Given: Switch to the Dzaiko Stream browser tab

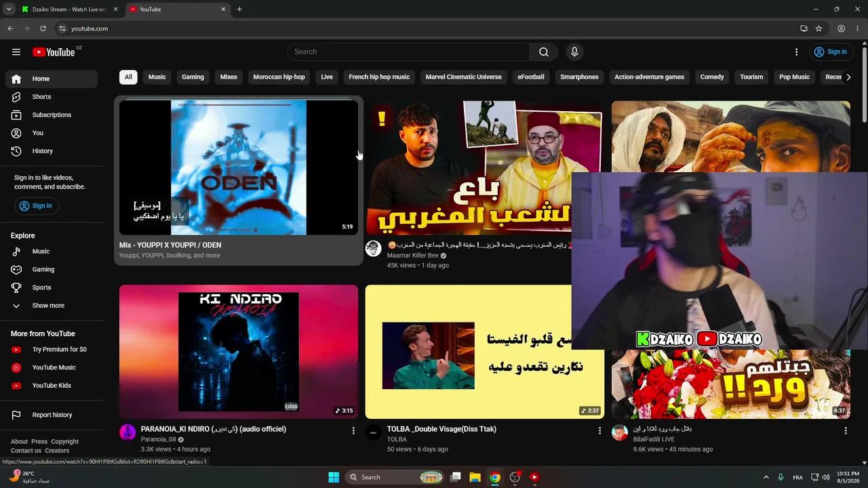Looking at the screenshot, I should pyautogui.click(x=69, y=9).
